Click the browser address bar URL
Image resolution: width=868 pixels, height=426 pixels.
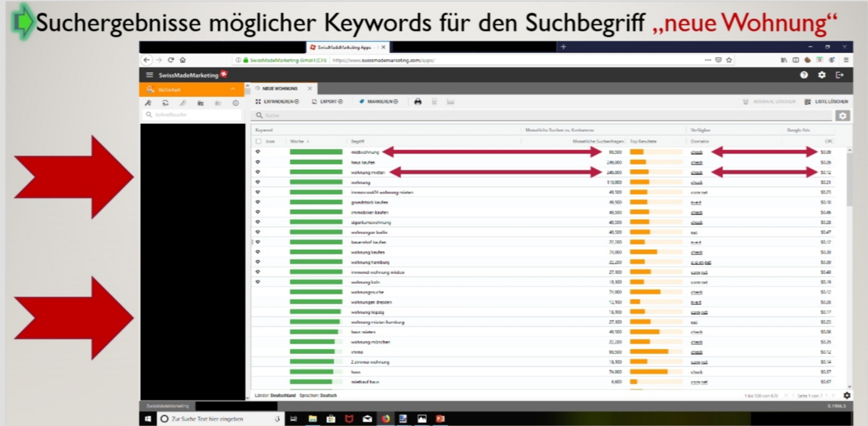383,60
